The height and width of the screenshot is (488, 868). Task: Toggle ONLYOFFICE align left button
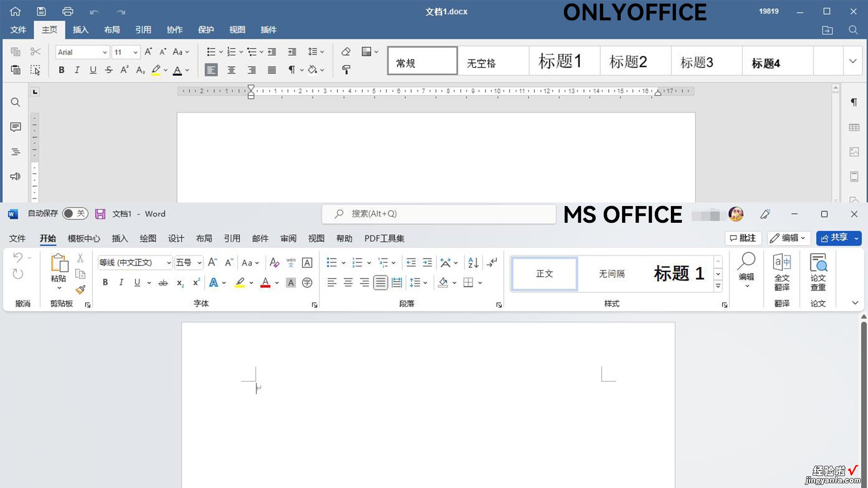211,70
